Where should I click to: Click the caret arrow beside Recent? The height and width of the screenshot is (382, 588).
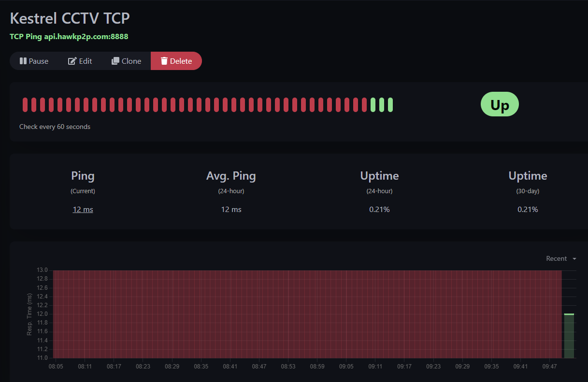point(574,259)
